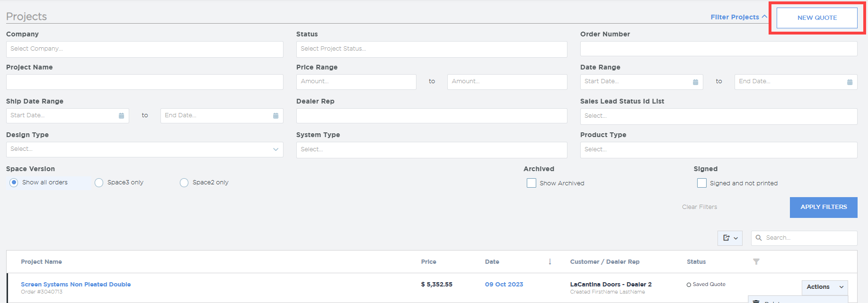Viewport: 868px width, 303px height.
Task: Click the NEW QUOTE button
Action: (x=817, y=18)
